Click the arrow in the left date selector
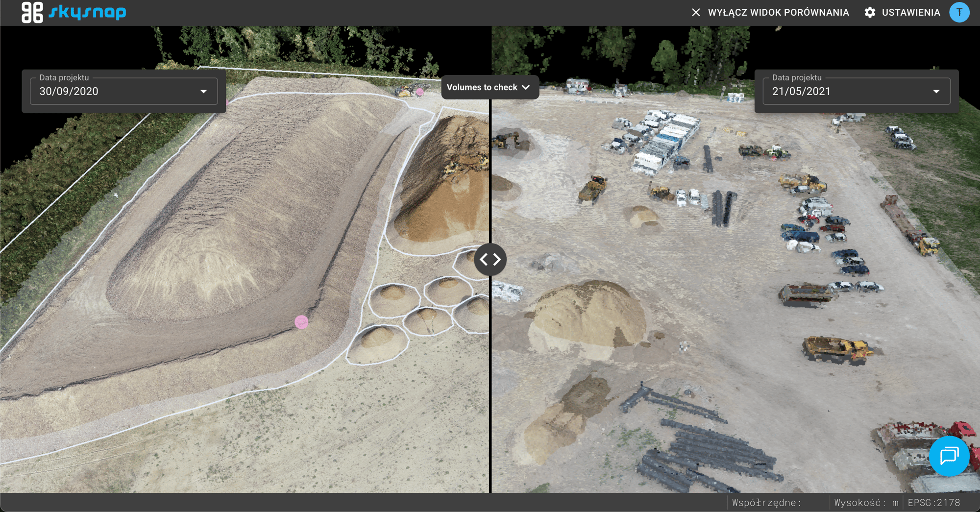The width and height of the screenshot is (980, 512). (x=203, y=92)
